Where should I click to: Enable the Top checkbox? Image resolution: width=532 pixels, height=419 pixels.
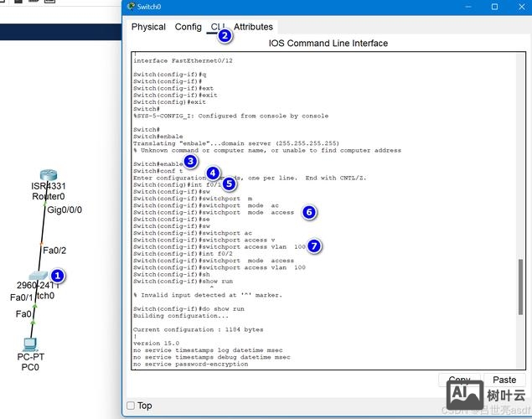coord(130,406)
